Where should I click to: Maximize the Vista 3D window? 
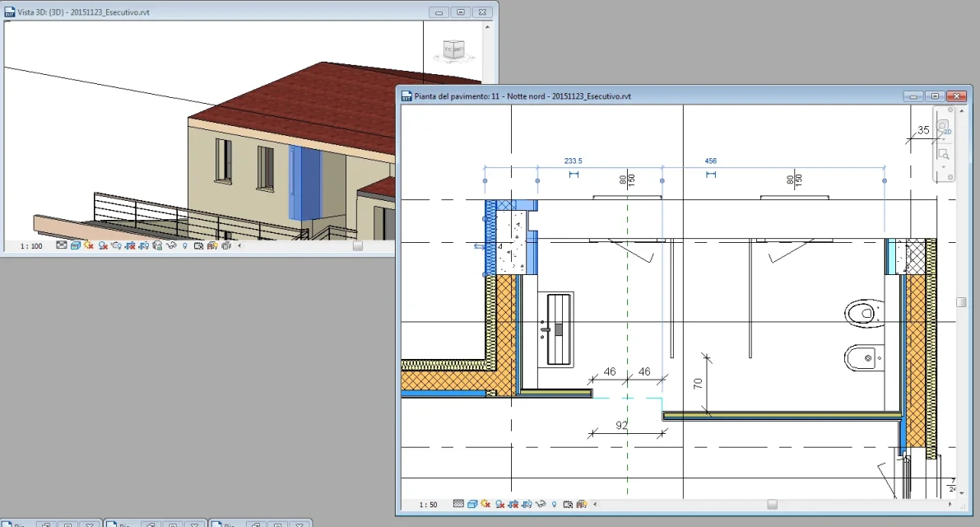click(x=461, y=12)
